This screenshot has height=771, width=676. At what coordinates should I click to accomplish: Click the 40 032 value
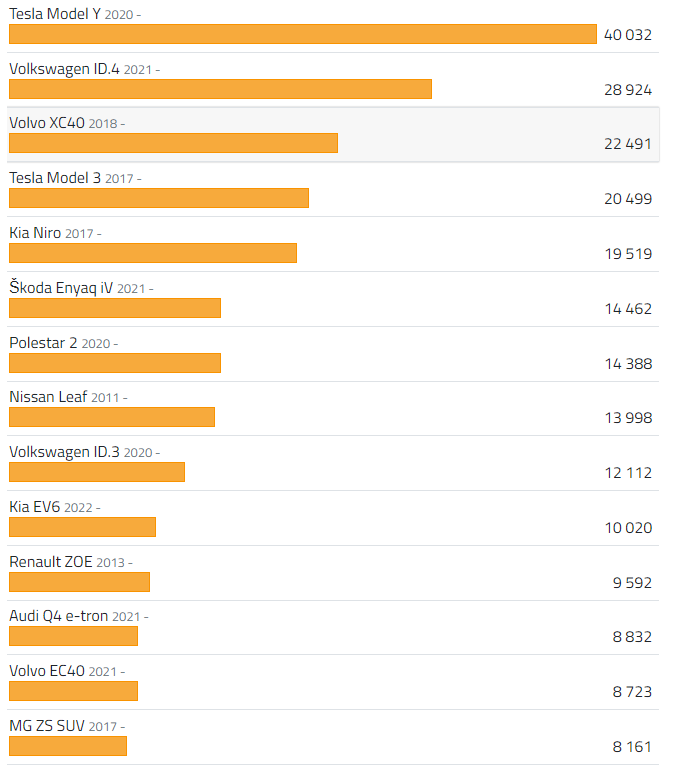point(628,35)
